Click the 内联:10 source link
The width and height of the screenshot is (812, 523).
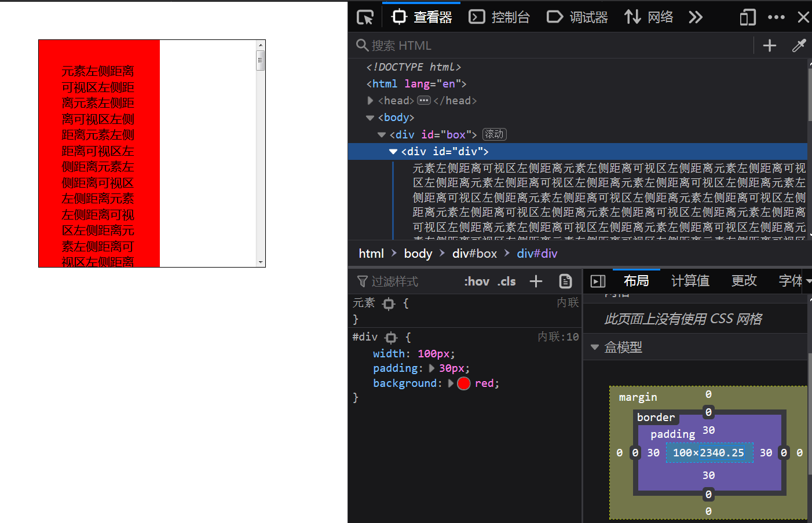coord(558,337)
